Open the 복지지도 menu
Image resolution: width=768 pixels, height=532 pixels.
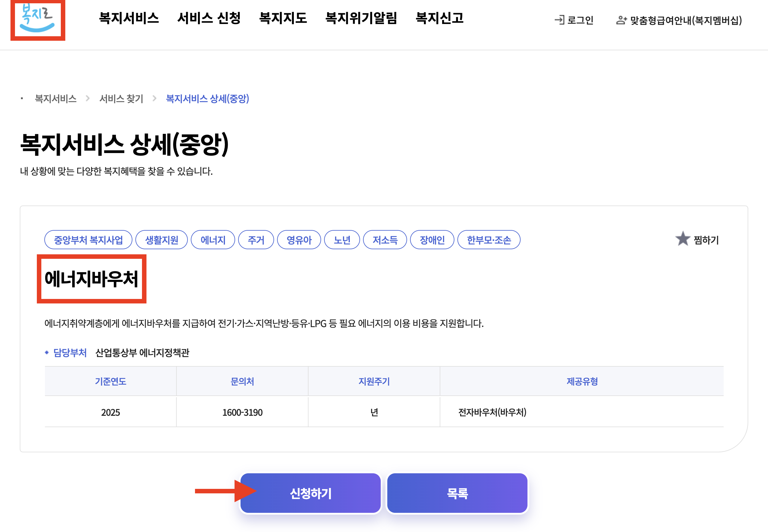283,18
